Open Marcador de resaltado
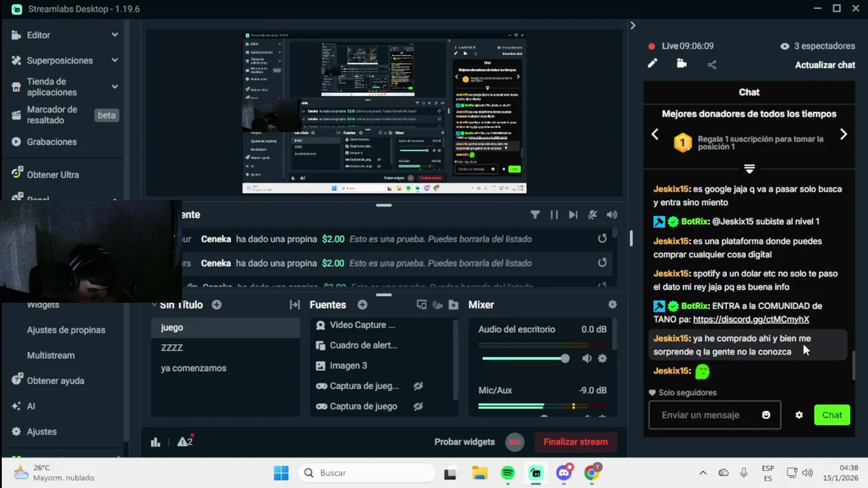The width and height of the screenshot is (868, 488). coord(52,115)
